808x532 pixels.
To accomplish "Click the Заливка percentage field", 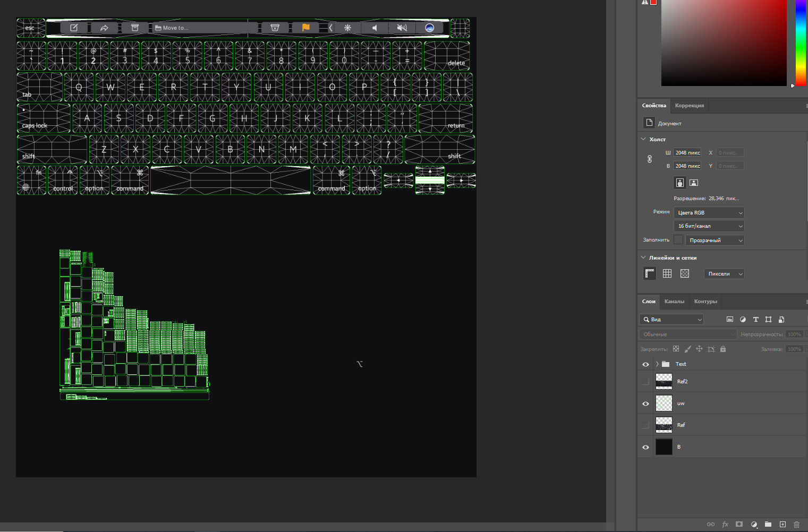I will click(794, 349).
